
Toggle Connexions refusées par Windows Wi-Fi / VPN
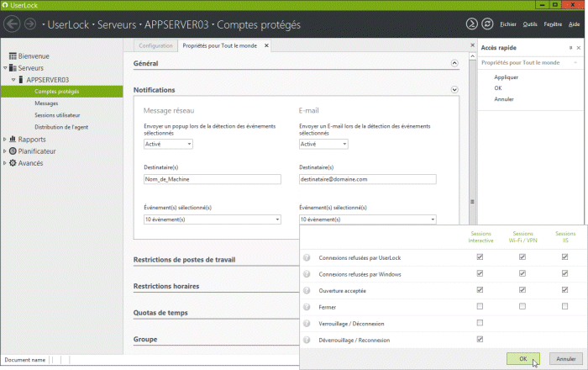[522, 273]
